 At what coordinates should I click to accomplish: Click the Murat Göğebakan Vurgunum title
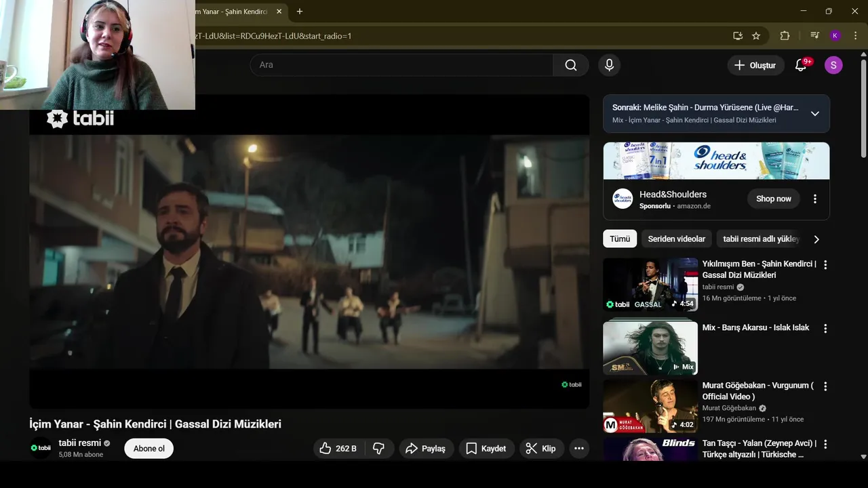(758, 391)
